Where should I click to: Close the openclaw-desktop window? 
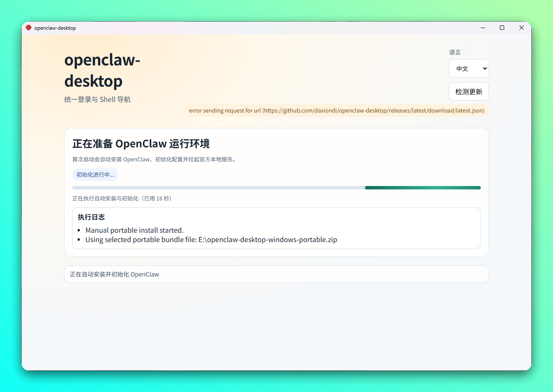click(x=521, y=28)
